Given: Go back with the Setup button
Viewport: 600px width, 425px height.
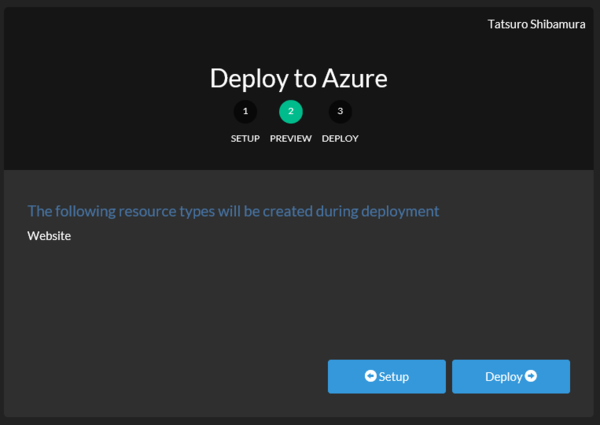Looking at the screenshot, I should point(386,376).
